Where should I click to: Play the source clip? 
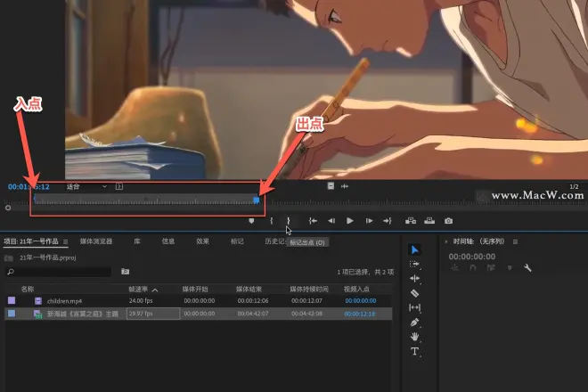(x=349, y=221)
